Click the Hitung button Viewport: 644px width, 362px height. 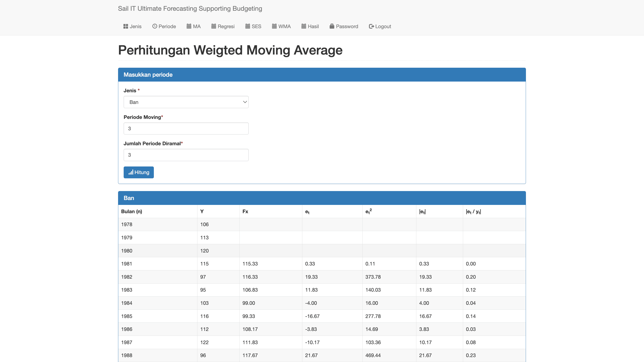click(138, 172)
